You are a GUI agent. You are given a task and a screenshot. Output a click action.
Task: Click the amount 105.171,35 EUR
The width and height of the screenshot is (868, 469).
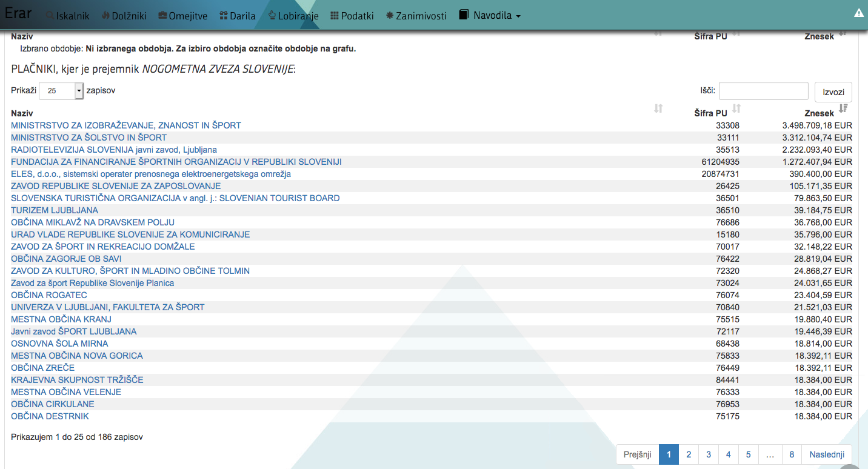pyautogui.click(x=821, y=186)
